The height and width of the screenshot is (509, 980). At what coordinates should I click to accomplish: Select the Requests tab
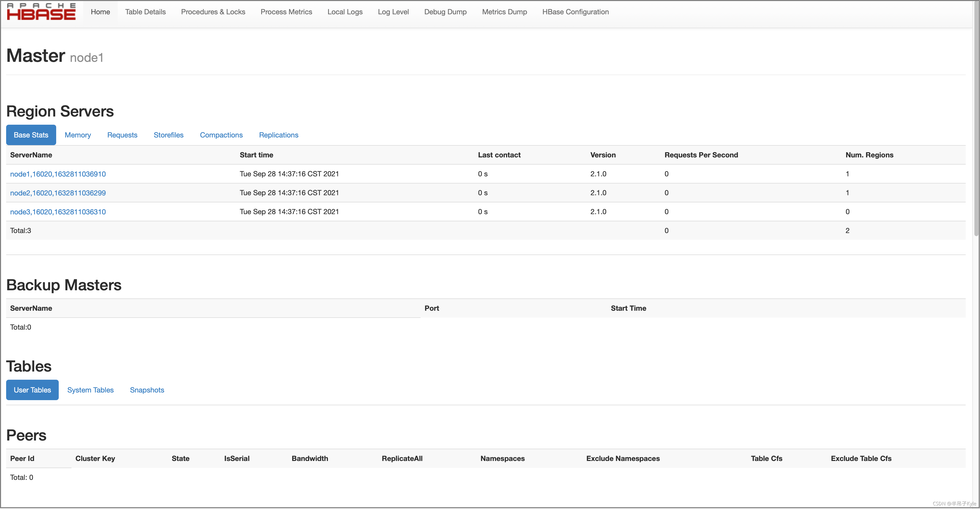(x=122, y=135)
